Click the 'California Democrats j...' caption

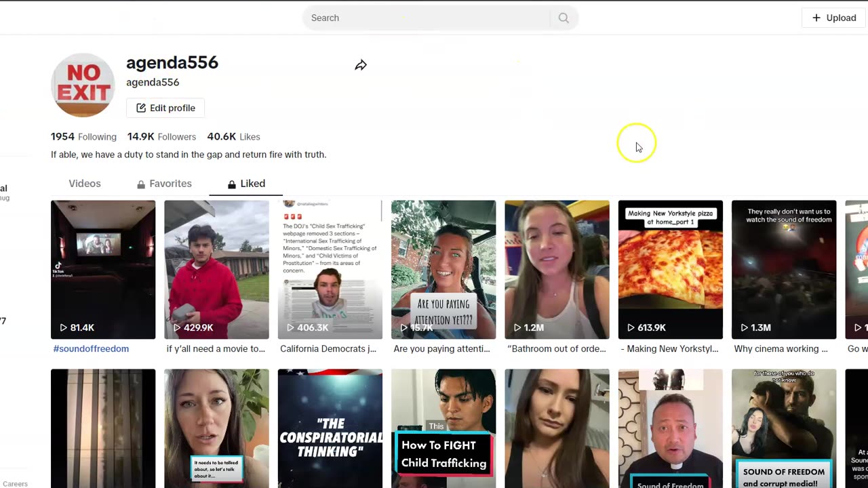328,349
